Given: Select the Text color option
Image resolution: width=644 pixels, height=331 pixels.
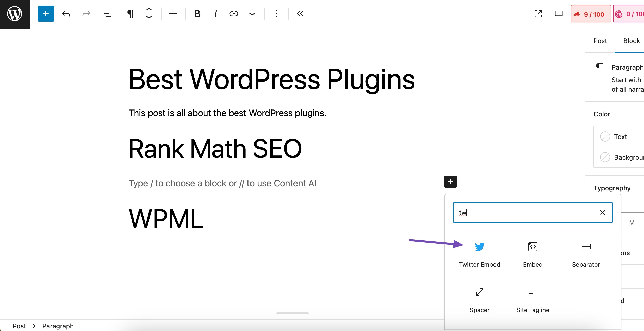Looking at the screenshot, I should coord(619,136).
